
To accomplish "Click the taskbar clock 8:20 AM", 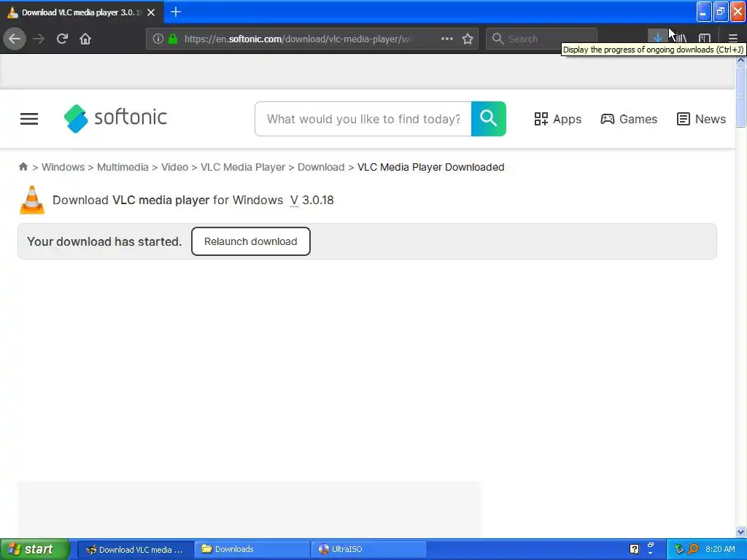I will tap(720, 549).
